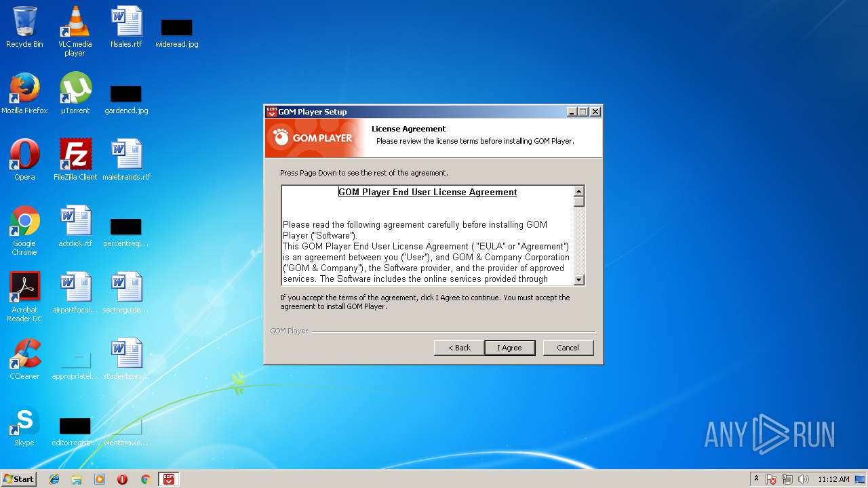Select the flsales.rtf document icon
The height and width of the screenshot is (488, 868).
tap(126, 27)
